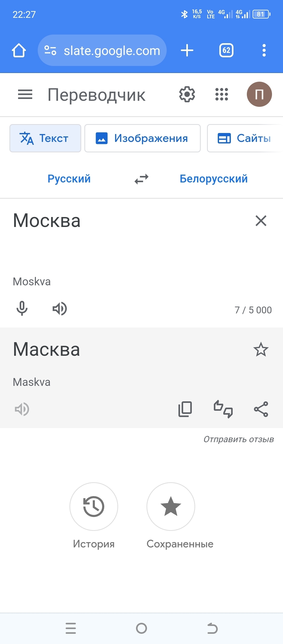The width and height of the screenshot is (283, 644).
Task: Choose target language Белорусский
Action: tap(214, 179)
